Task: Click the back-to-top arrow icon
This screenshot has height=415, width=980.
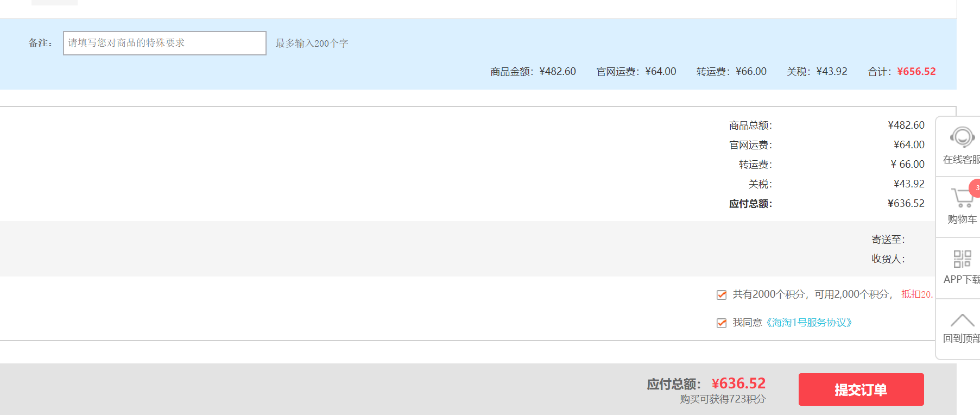Action: [962, 320]
